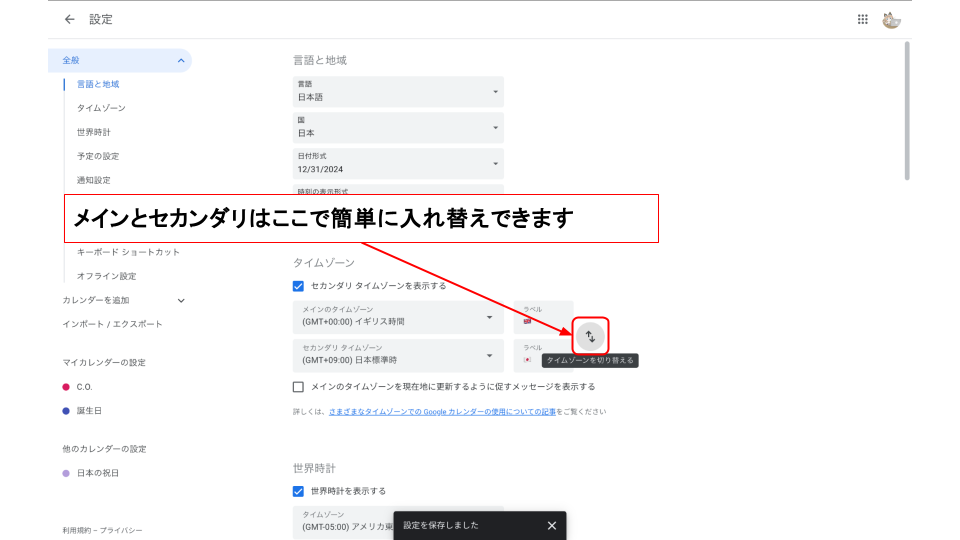The height and width of the screenshot is (540, 960).
Task: Close the 設定を保存しました notification
Action: (x=552, y=525)
